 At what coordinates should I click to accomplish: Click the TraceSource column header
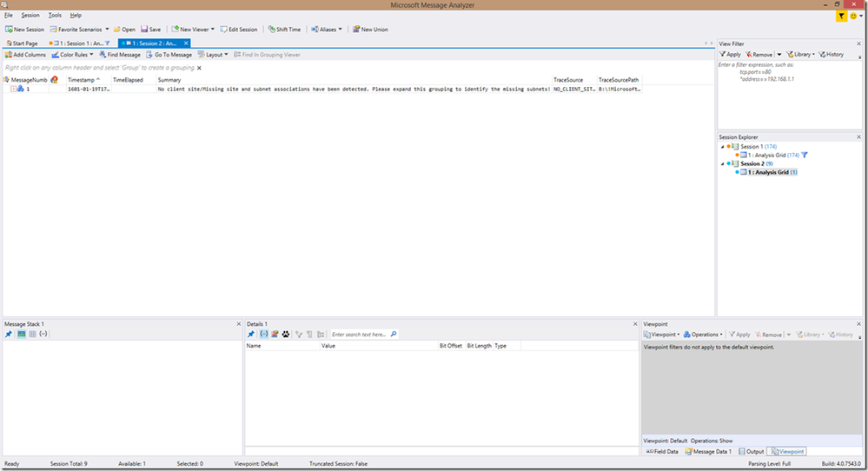(x=568, y=80)
